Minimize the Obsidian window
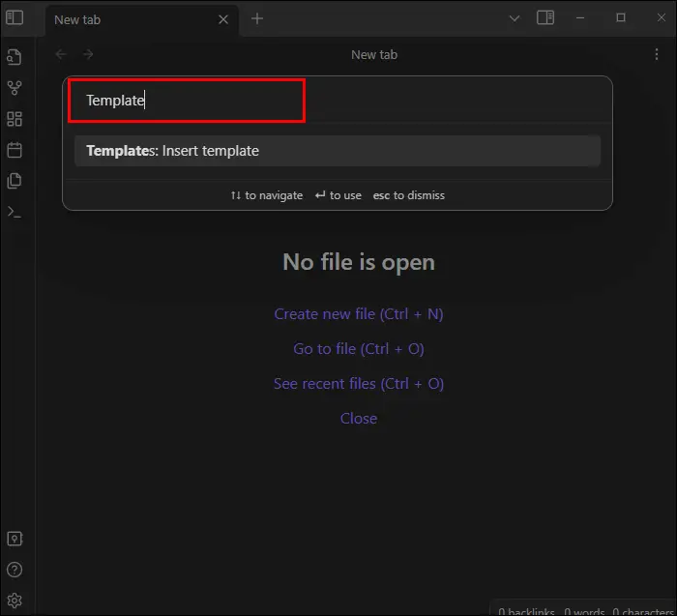The image size is (677, 616). tap(580, 18)
